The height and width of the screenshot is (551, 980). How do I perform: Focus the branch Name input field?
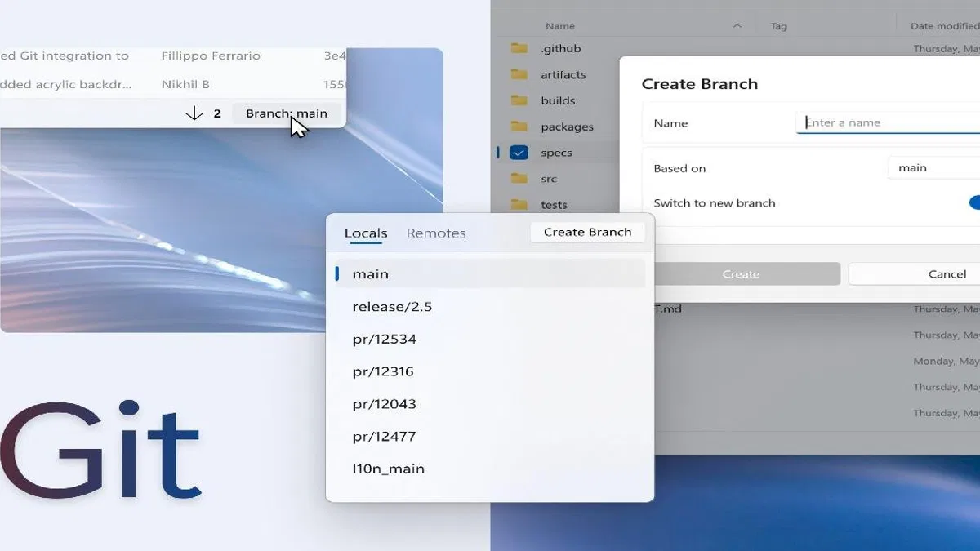click(888, 122)
